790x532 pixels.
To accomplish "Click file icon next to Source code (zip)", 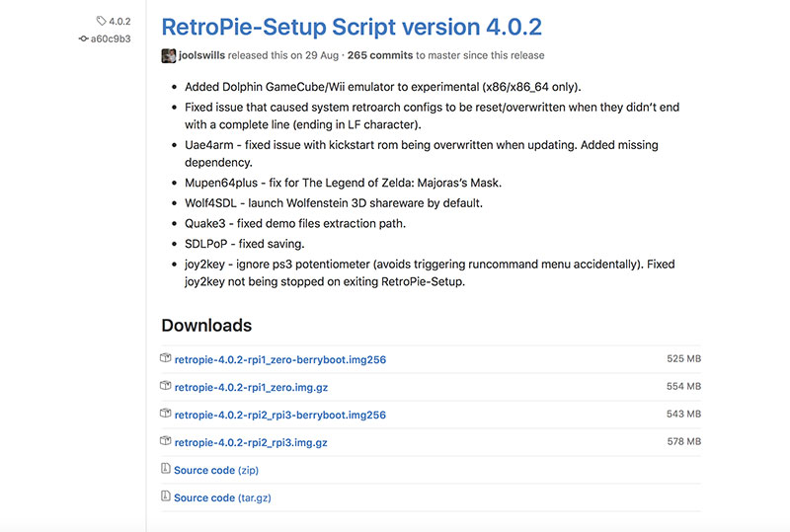I will pyautogui.click(x=166, y=470).
